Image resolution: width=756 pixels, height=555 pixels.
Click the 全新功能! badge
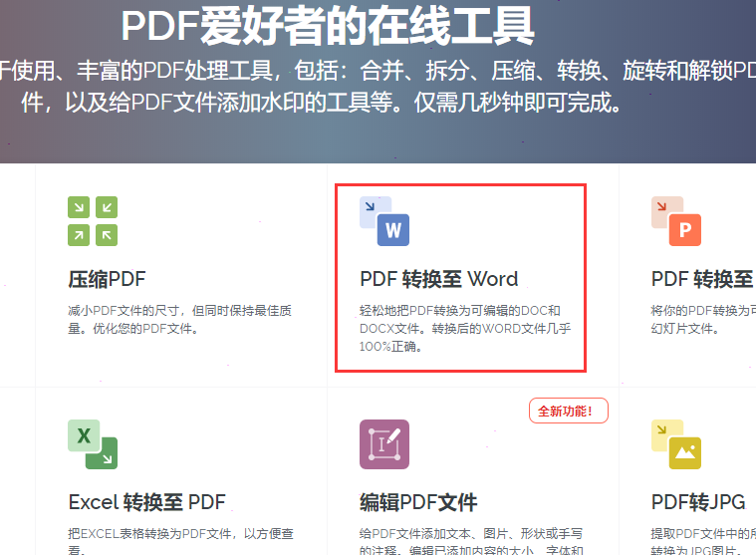click(x=566, y=411)
